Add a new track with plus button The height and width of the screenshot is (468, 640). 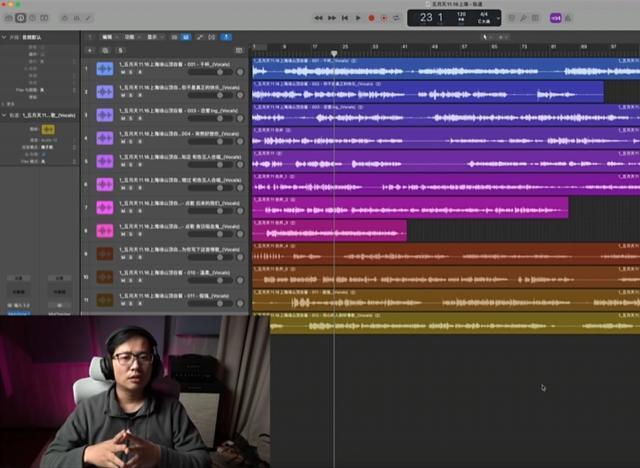coord(90,51)
